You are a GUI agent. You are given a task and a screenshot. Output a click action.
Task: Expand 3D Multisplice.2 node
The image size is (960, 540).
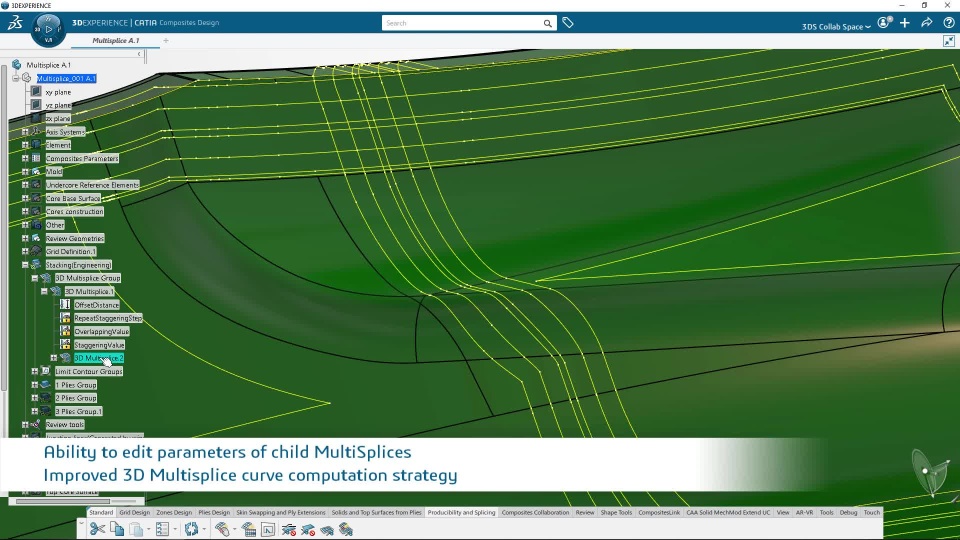54,358
